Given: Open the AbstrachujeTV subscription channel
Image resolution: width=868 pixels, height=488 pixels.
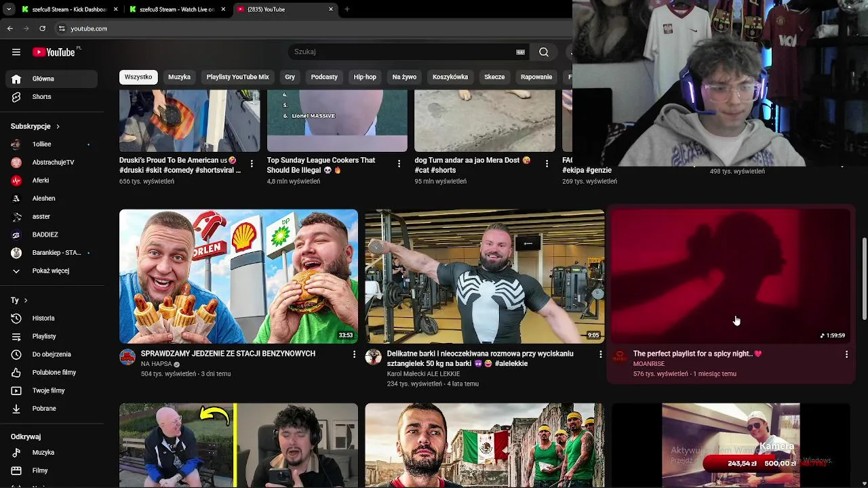Looking at the screenshot, I should tap(52, 163).
